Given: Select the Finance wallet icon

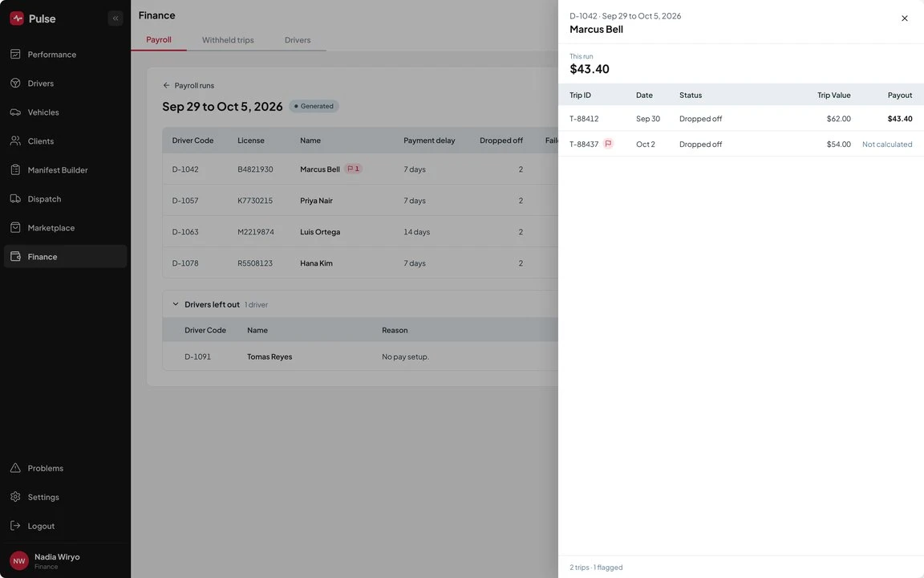Looking at the screenshot, I should point(15,257).
